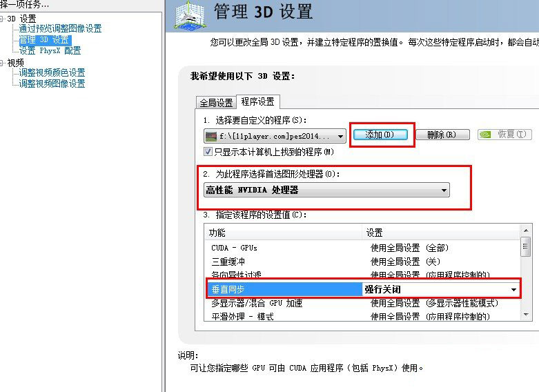
Task: Click the program icon in the program dropdown
Action: pyautogui.click(x=210, y=136)
